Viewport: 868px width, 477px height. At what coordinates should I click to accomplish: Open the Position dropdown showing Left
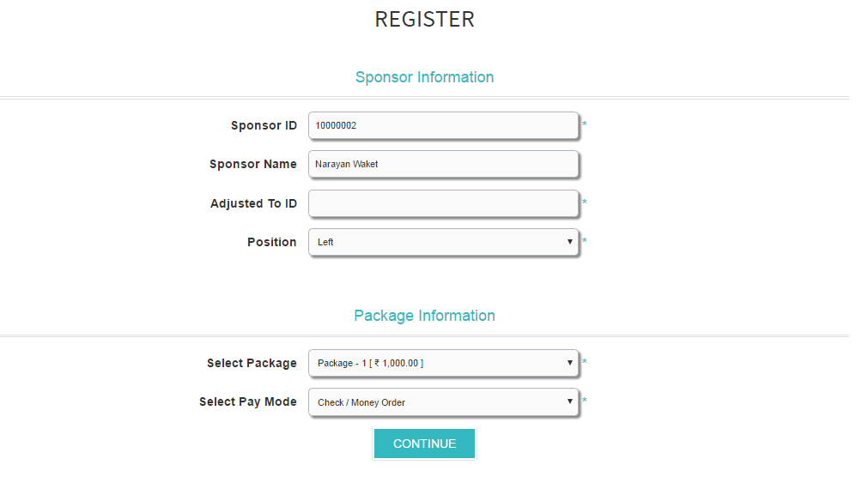[x=443, y=242]
